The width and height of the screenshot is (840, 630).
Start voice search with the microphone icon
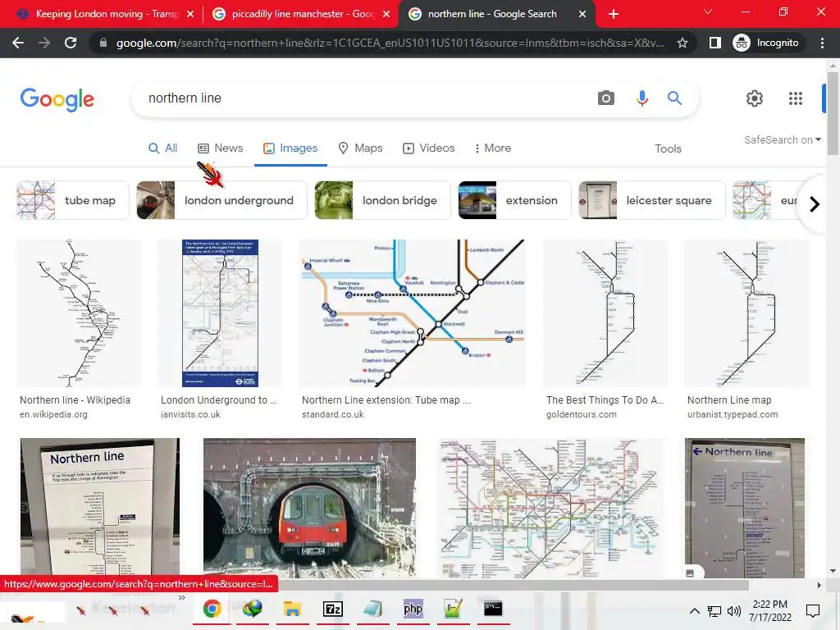[x=641, y=98]
